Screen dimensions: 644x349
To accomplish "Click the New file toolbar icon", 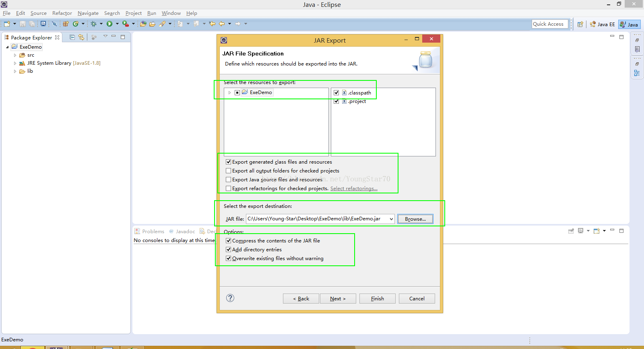I will pos(7,24).
